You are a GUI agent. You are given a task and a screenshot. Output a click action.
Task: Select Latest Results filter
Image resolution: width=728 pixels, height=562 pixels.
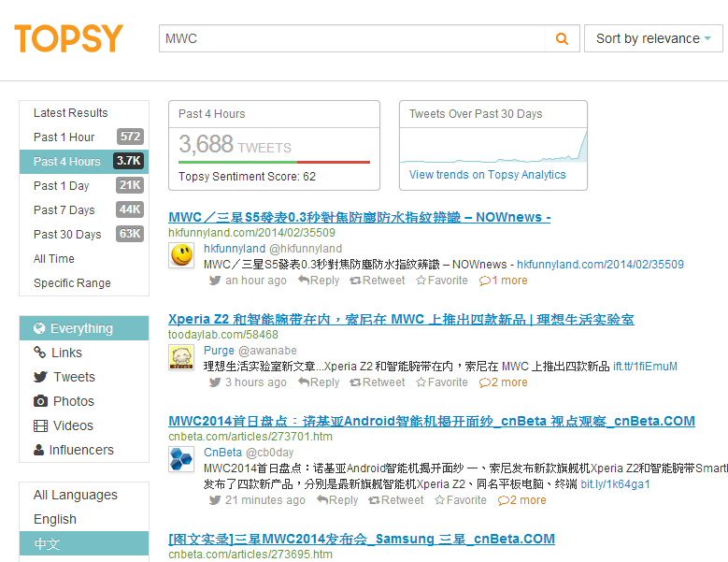click(x=84, y=113)
